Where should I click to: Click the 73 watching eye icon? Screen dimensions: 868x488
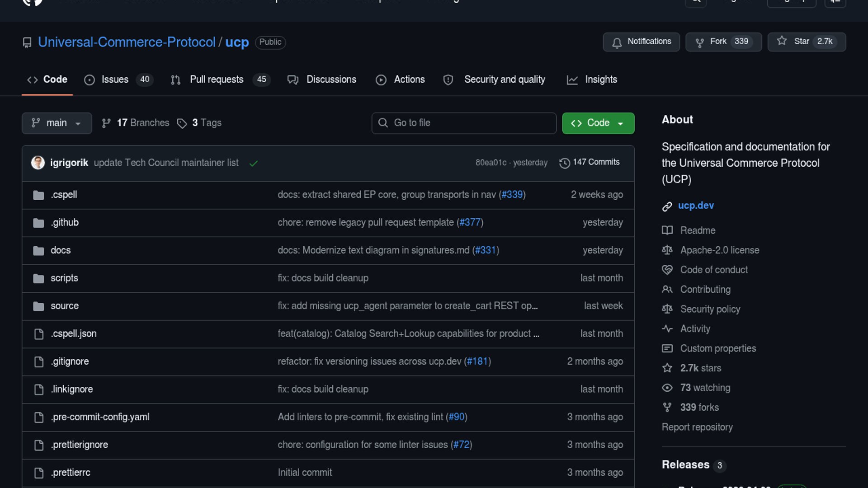(667, 388)
